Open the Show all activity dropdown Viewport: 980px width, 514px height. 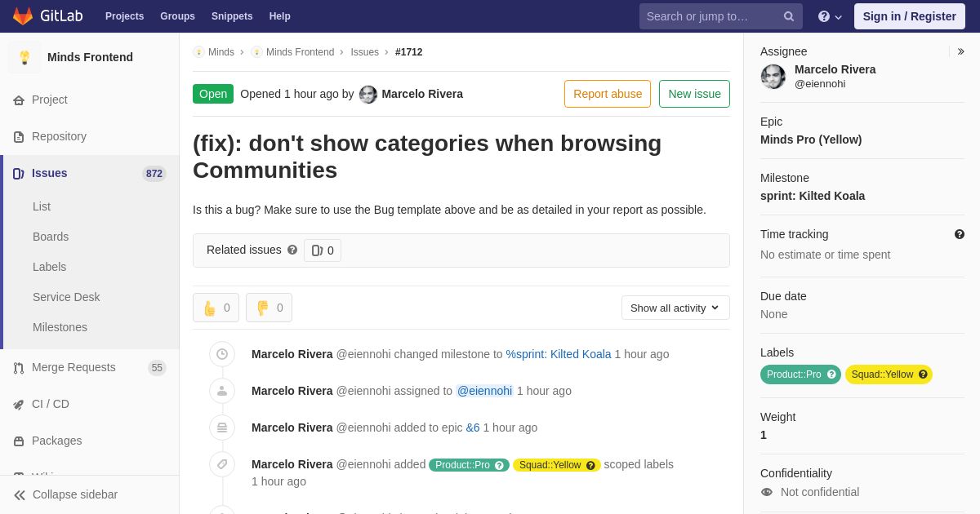tap(675, 308)
